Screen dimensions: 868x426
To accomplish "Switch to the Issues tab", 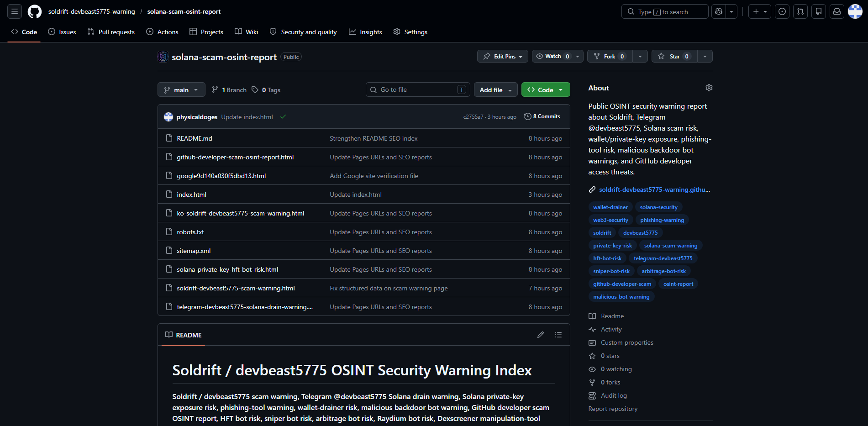I will pos(62,32).
